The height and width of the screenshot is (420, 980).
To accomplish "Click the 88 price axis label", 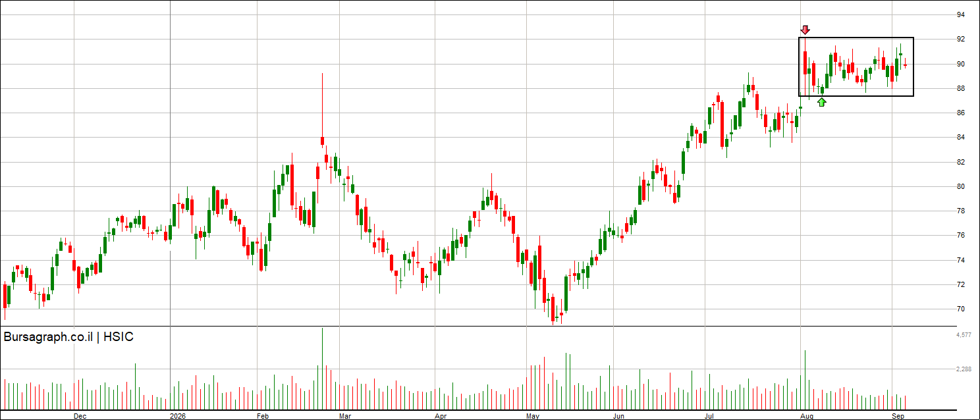I will (961, 88).
